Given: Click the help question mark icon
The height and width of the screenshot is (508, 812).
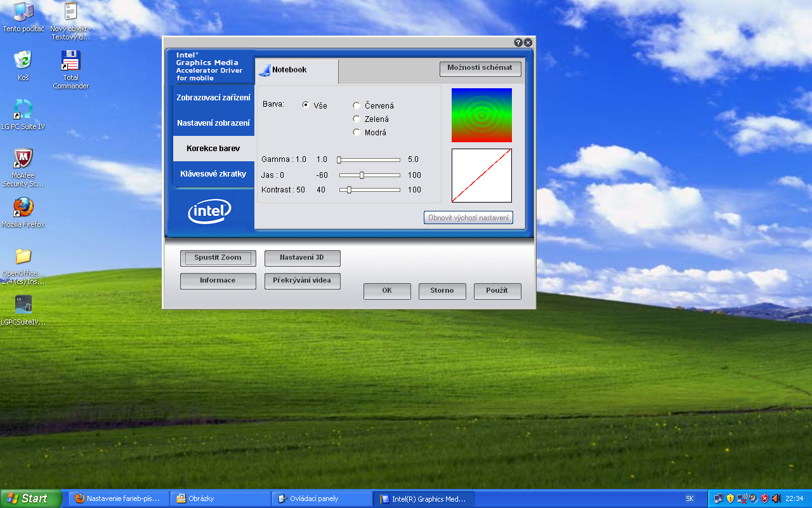Looking at the screenshot, I should coord(518,43).
